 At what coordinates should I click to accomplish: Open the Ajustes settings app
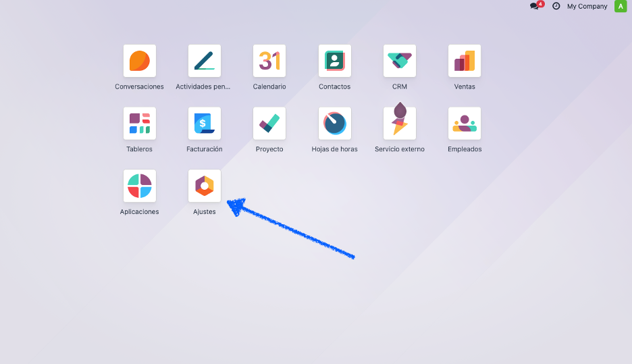pos(205,186)
